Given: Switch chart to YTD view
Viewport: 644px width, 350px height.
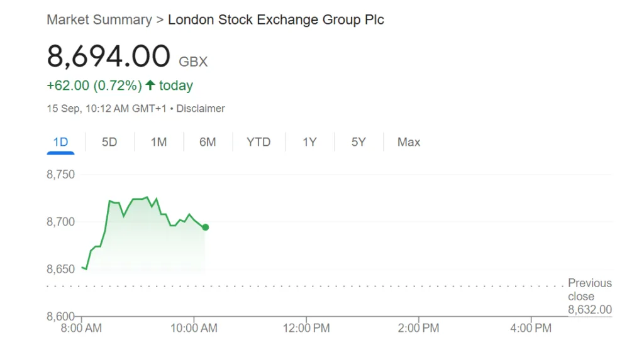Looking at the screenshot, I should point(258,142).
